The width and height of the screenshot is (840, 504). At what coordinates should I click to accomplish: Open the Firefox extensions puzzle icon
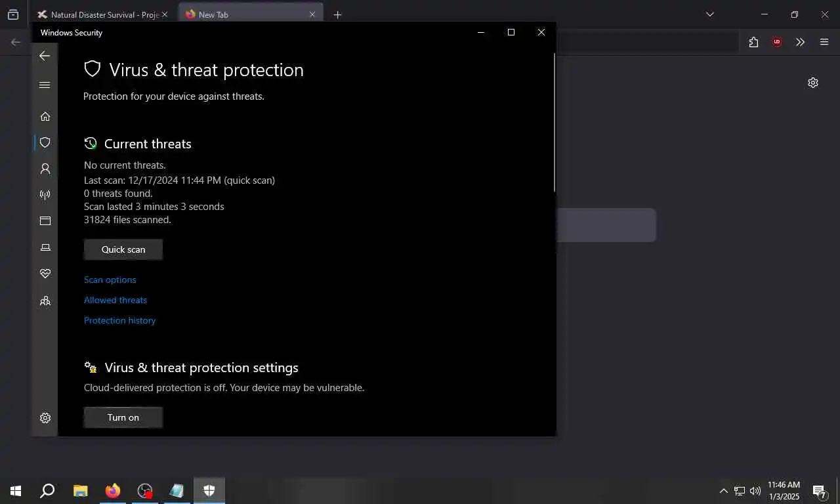click(753, 42)
